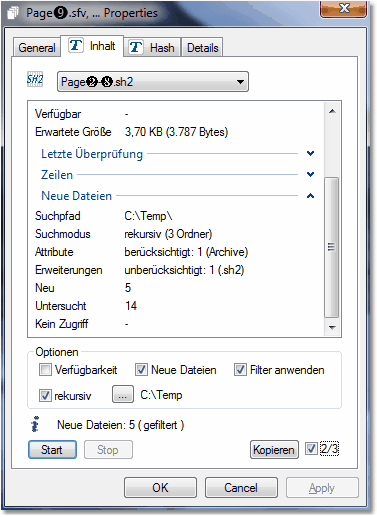Click the Suchmodus label
This screenshot has height=517, width=377.
(63, 234)
